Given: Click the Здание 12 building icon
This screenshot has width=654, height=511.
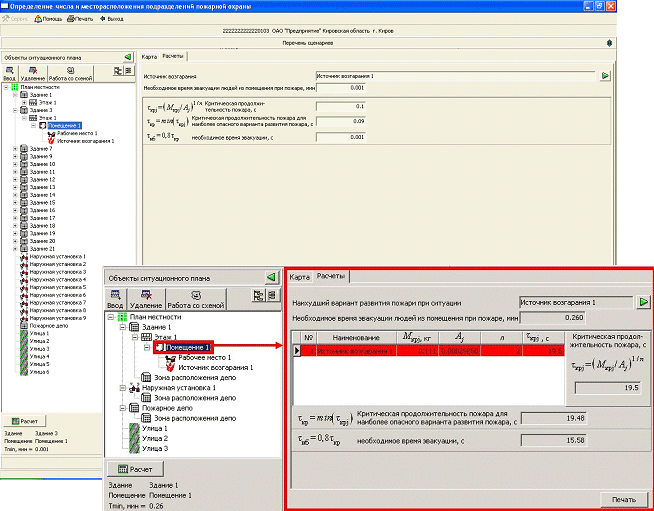Looking at the screenshot, I should pyautogui.click(x=23, y=179).
